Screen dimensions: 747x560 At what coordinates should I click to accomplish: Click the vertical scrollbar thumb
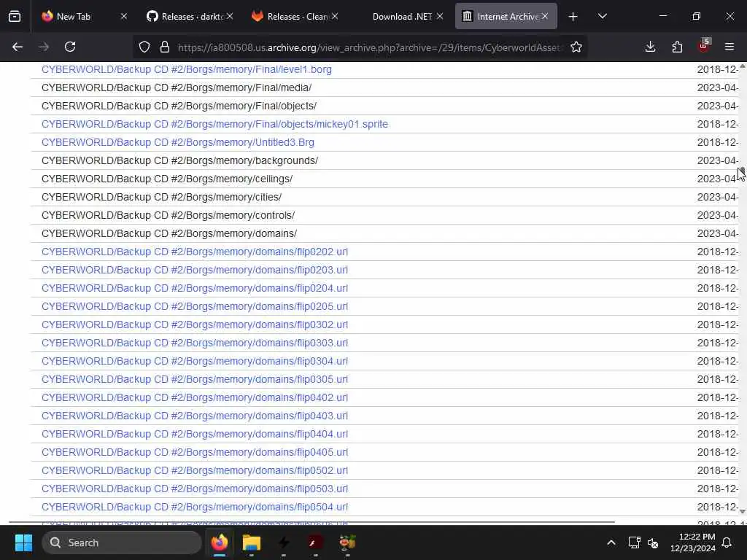(x=742, y=170)
